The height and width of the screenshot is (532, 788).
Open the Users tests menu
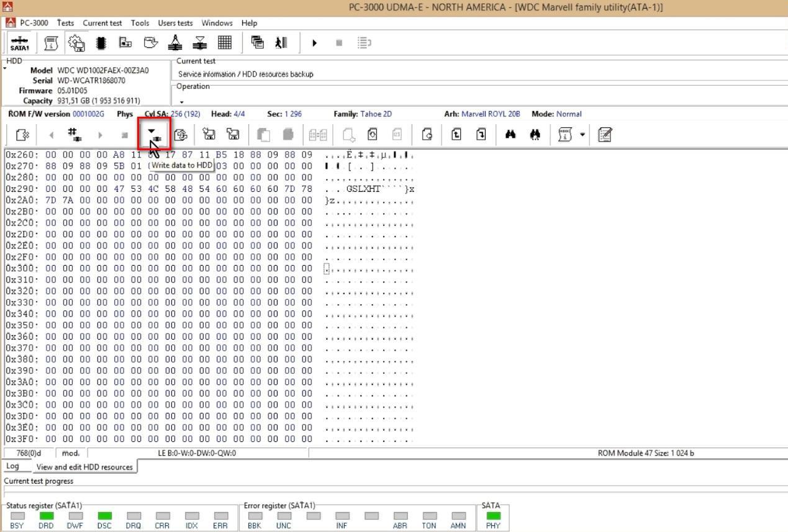coord(175,23)
